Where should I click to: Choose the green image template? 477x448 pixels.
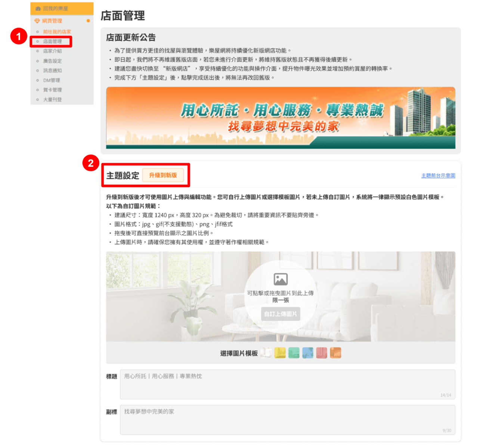(x=294, y=353)
